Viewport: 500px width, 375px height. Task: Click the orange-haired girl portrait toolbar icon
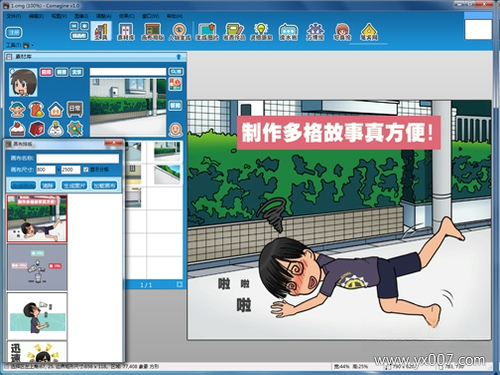(x=342, y=31)
